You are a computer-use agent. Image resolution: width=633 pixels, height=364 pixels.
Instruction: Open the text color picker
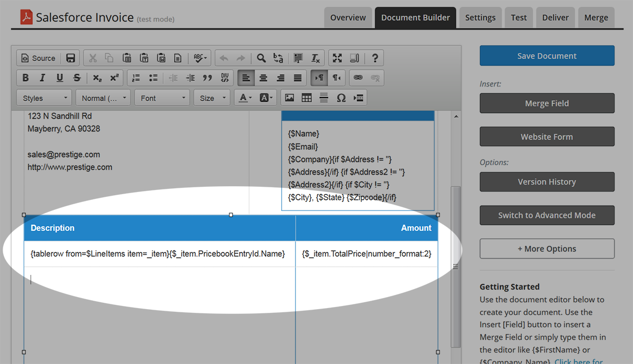[x=245, y=98]
